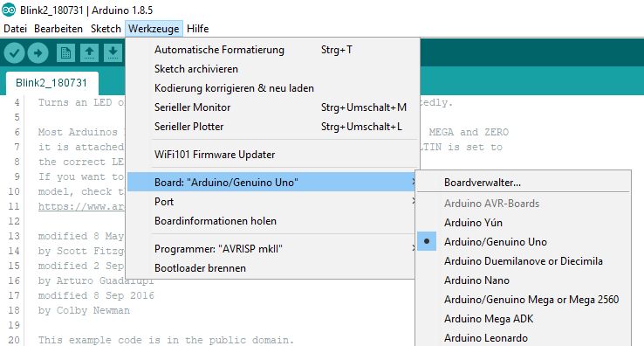
Task: Close the open Werkzeuge menu
Action: pos(154,29)
